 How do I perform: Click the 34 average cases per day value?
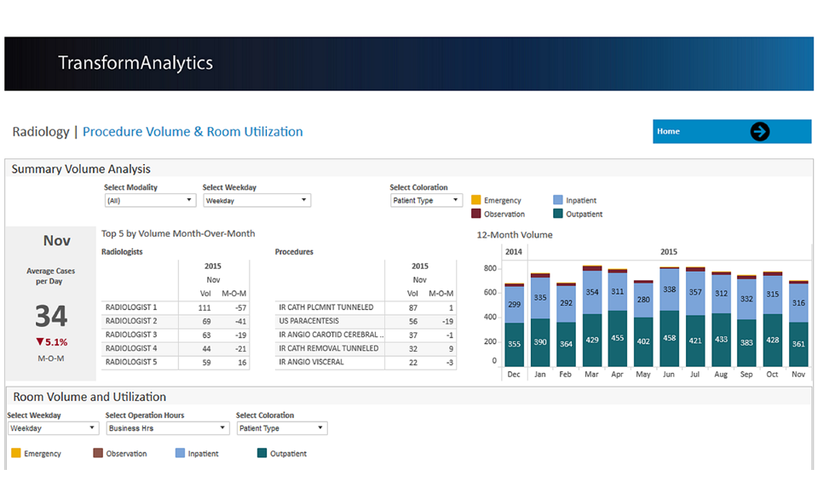pyautogui.click(x=51, y=316)
